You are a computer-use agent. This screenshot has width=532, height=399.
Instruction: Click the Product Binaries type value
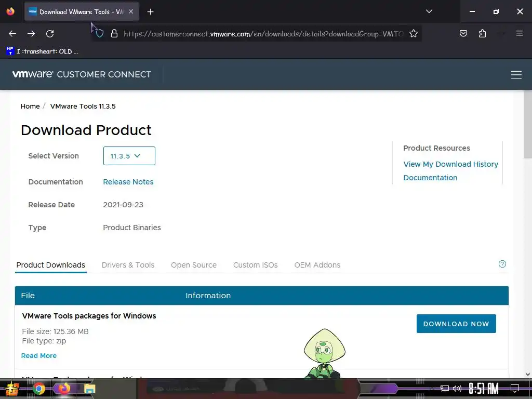pyautogui.click(x=132, y=228)
